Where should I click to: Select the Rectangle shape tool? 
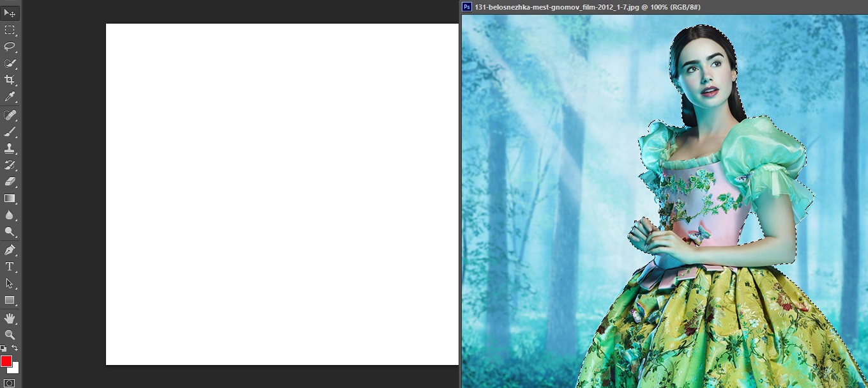[x=10, y=300]
